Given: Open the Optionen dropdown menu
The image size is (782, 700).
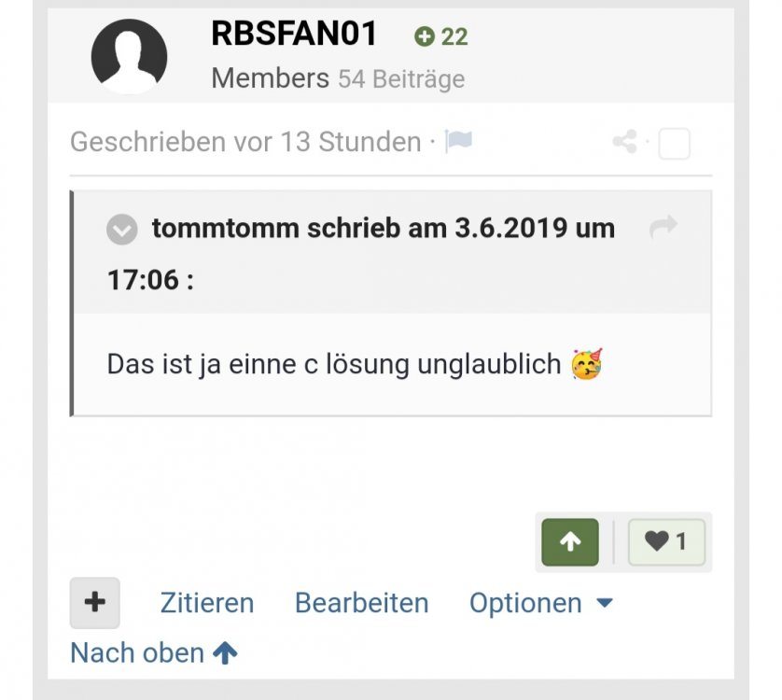Looking at the screenshot, I should [540, 603].
